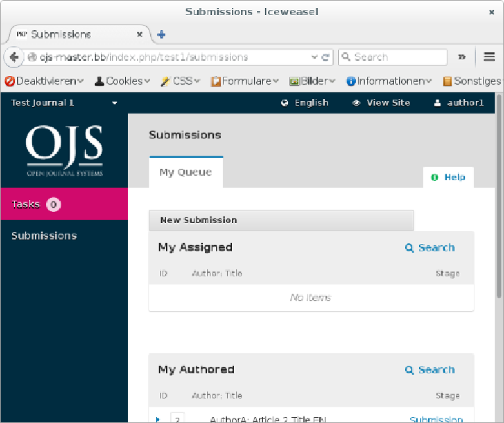
Task: Open the Deaktivieren toolbar dropdown
Action: tap(45, 81)
